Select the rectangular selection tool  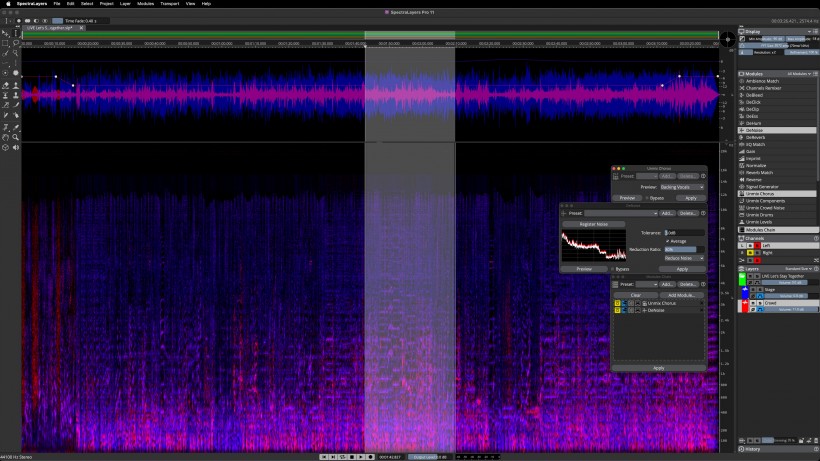(5, 43)
